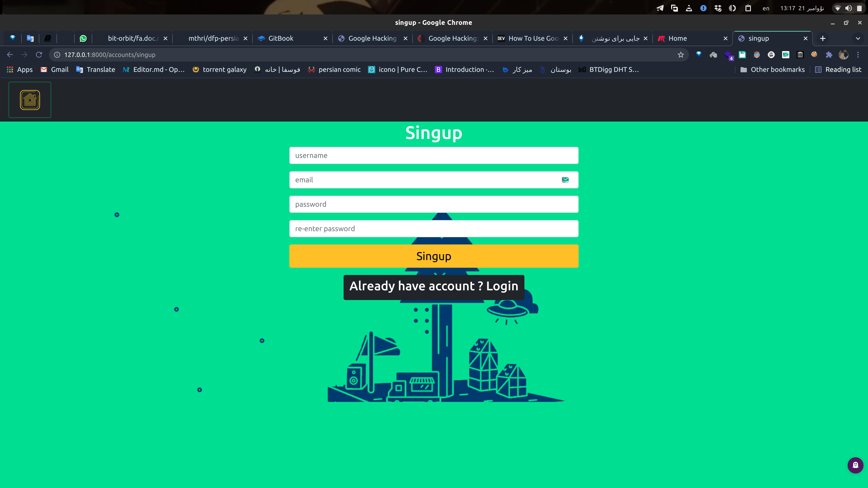The image size is (868, 488).
Task: Click the WhatsApp tab icon in browser
Action: [83, 38]
